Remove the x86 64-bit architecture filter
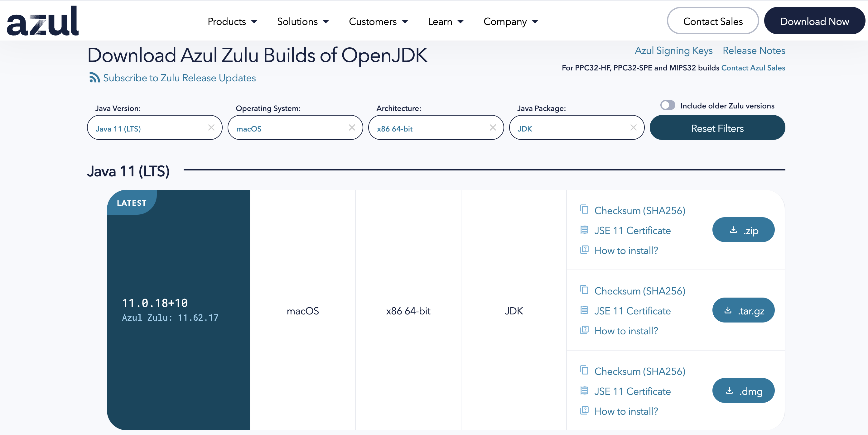 [493, 128]
